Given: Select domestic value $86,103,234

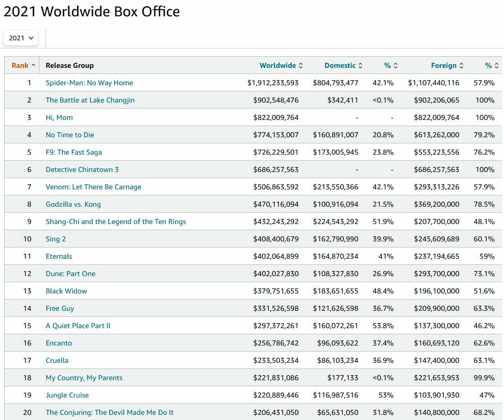Looking at the screenshot, I should (x=338, y=360).
